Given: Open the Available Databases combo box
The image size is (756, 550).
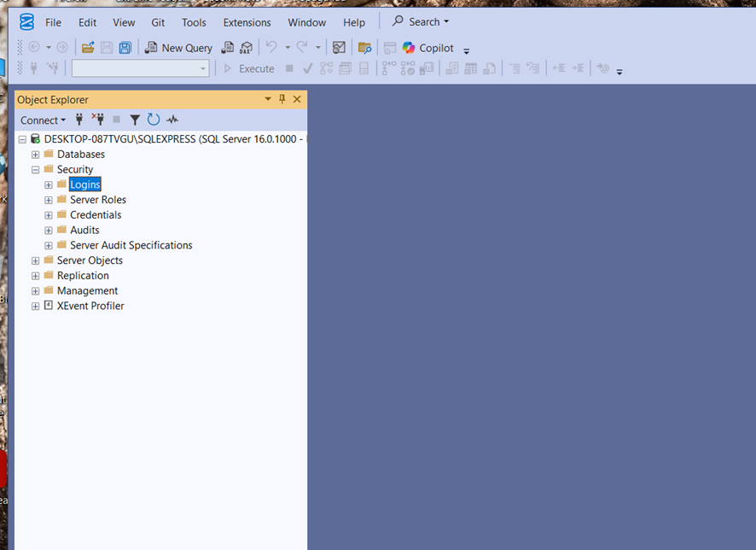Looking at the screenshot, I should coord(140,68).
